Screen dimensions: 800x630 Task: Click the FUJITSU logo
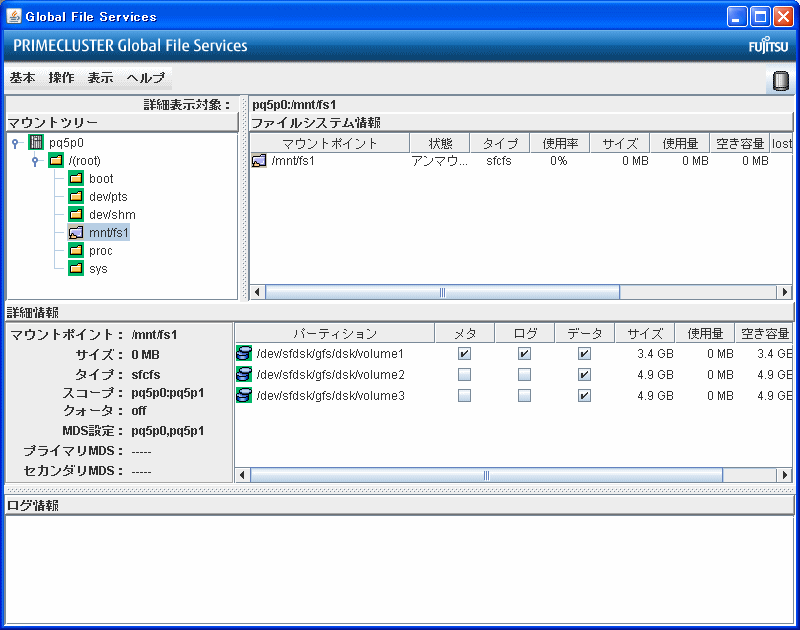click(x=768, y=46)
